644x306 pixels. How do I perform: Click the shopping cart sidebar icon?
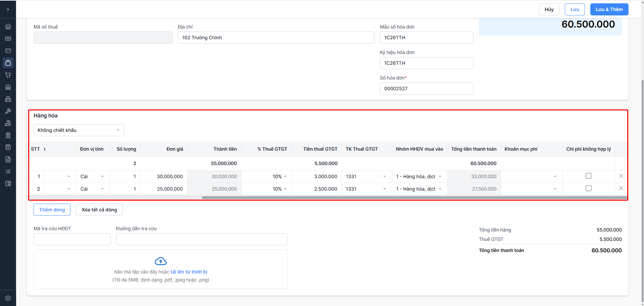coord(8,75)
